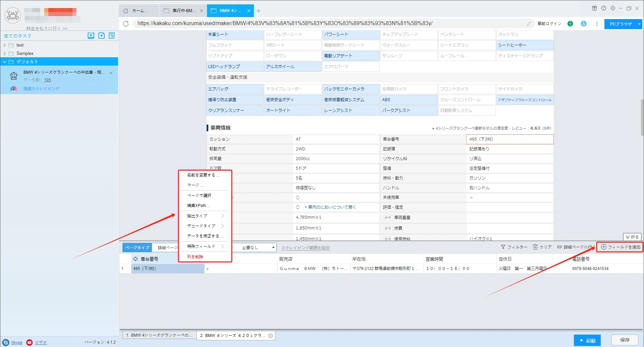Expand the test folder
644x347 pixels.
click(x=4, y=45)
